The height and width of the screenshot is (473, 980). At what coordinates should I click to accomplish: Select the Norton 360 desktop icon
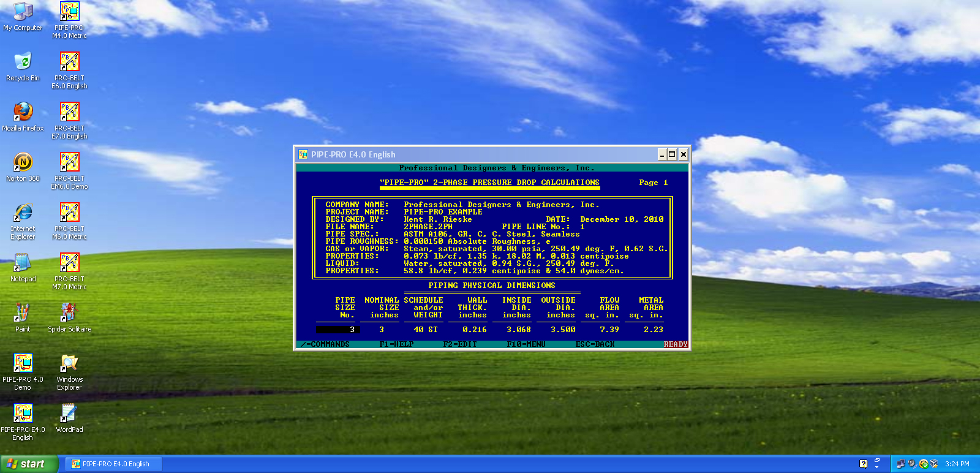pyautogui.click(x=23, y=167)
